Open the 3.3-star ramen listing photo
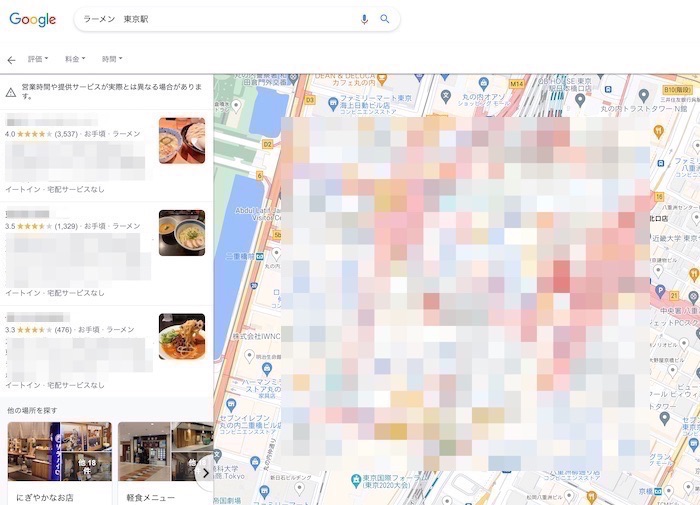 point(181,337)
